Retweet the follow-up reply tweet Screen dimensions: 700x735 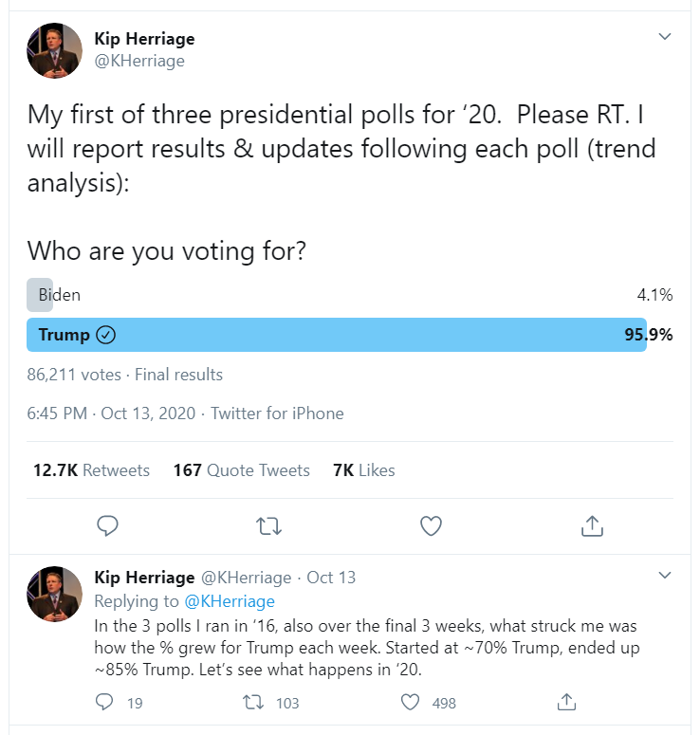pyautogui.click(x=252, y=702)
